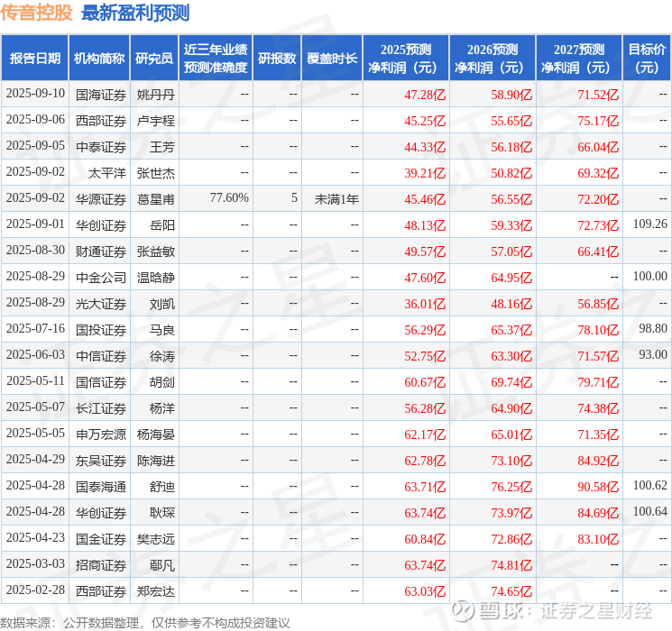Click the 研报数 column header

pos(277,59)
